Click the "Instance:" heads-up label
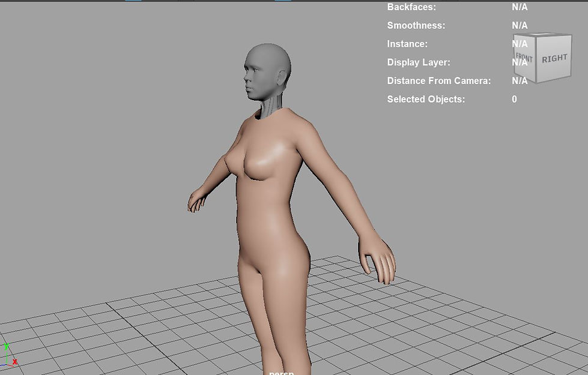The image size is (588, 375). click(407, 44)
